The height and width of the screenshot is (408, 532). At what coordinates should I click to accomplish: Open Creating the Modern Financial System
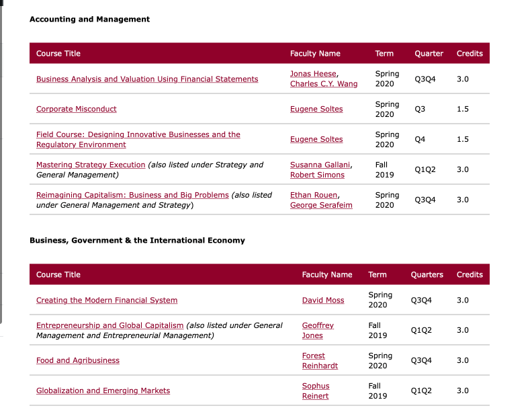click(107, 300)
